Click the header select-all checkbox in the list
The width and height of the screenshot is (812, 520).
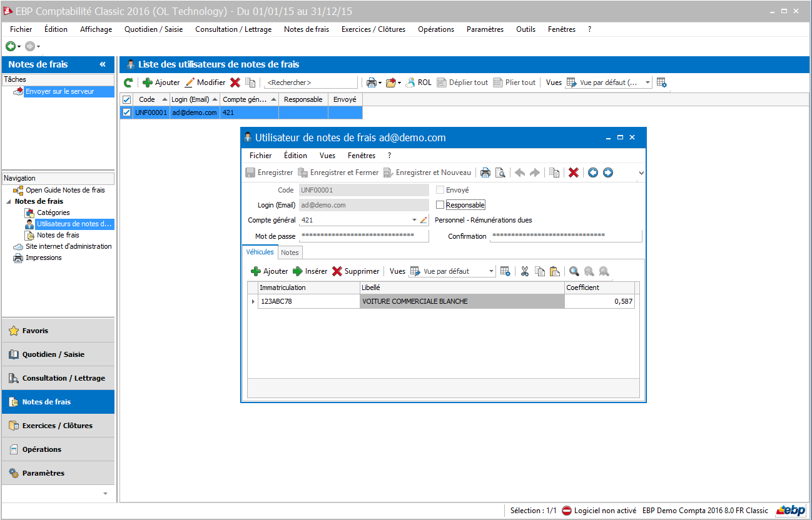[x=126, y=99]
